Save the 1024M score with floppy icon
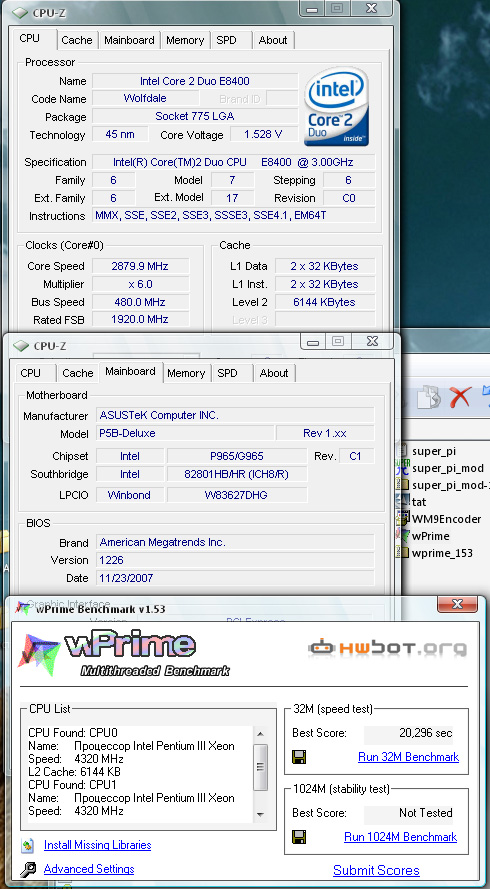Screen dimensions: 490x889 (x=299, y=837)
